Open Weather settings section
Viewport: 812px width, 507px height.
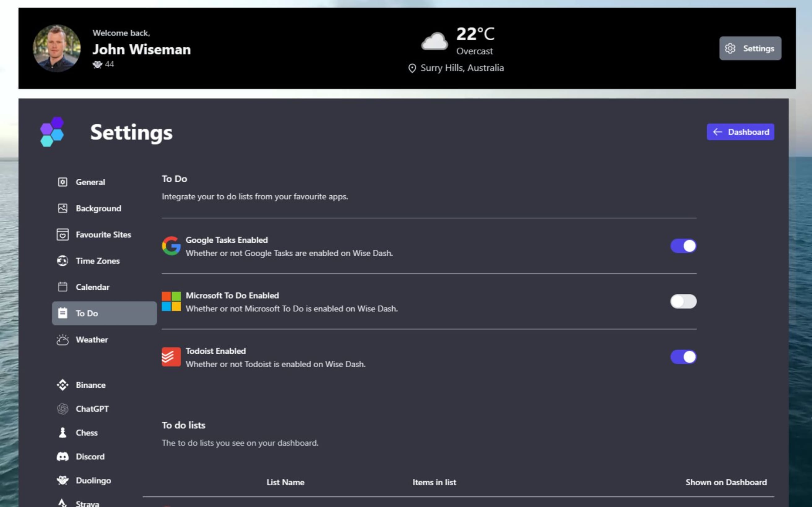pyautogui.click(x=91, y=339)
